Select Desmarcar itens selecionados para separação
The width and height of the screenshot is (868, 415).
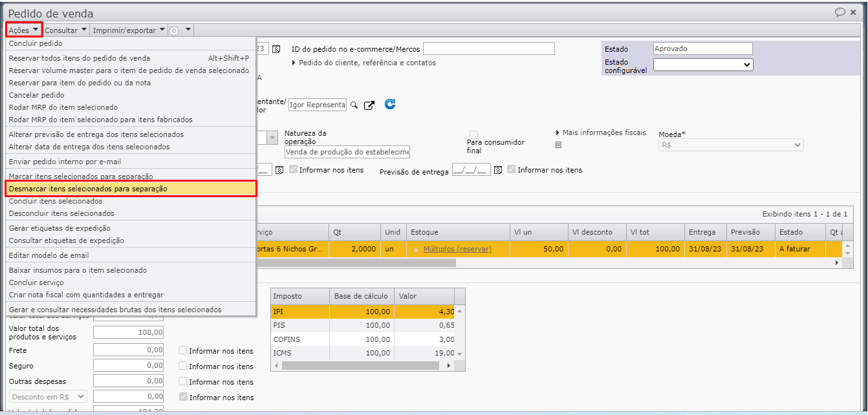pyautogui.click(x=131, y=189)
